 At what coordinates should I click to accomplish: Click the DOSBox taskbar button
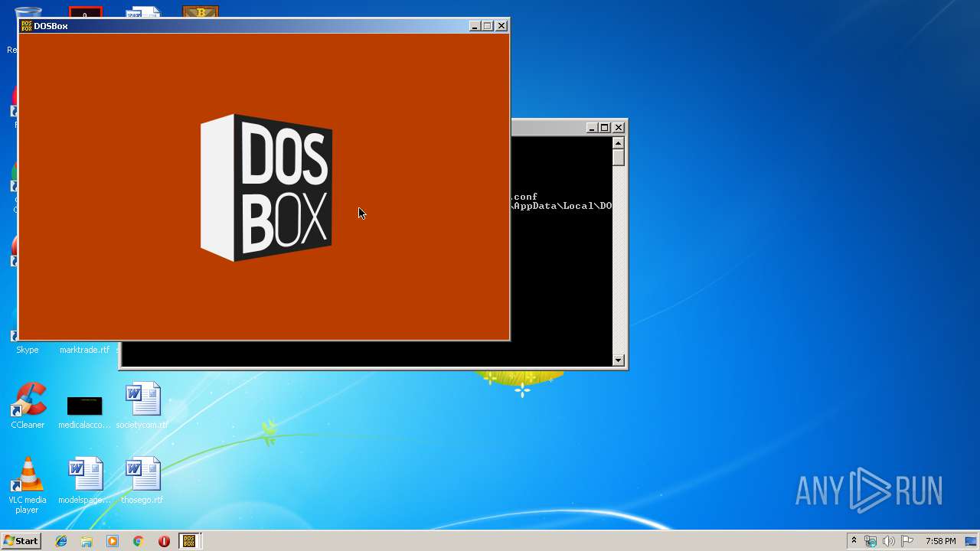189,541
